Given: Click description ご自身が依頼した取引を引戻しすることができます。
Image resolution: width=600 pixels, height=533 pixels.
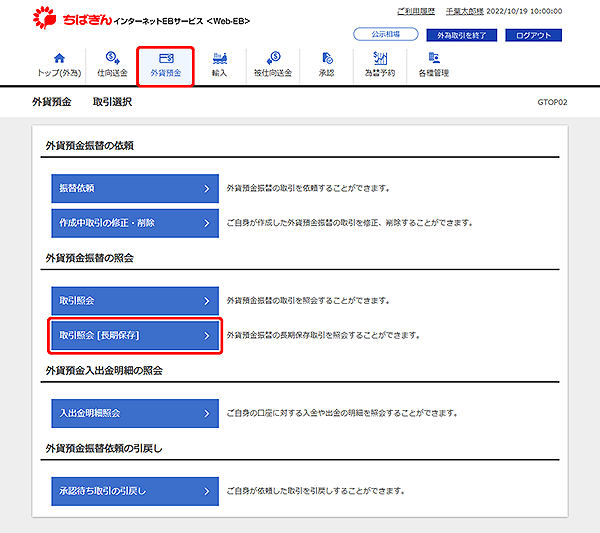Looking at the screenshot, I should tap(316, 491).
